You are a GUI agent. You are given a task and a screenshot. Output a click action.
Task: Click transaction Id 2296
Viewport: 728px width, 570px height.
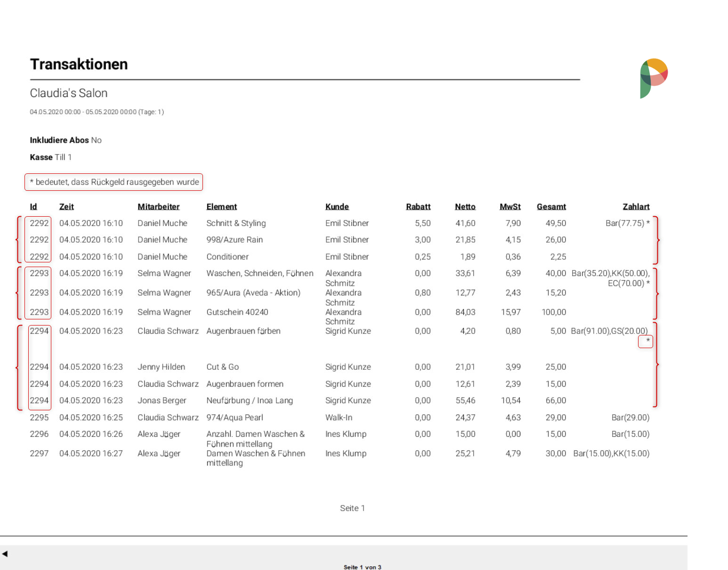(x=39, y=434)
